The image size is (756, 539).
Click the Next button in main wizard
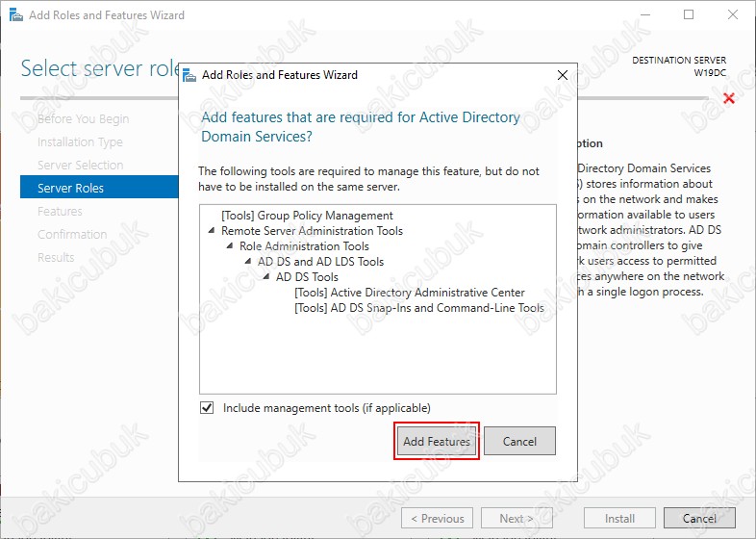(x=517, y=518)
